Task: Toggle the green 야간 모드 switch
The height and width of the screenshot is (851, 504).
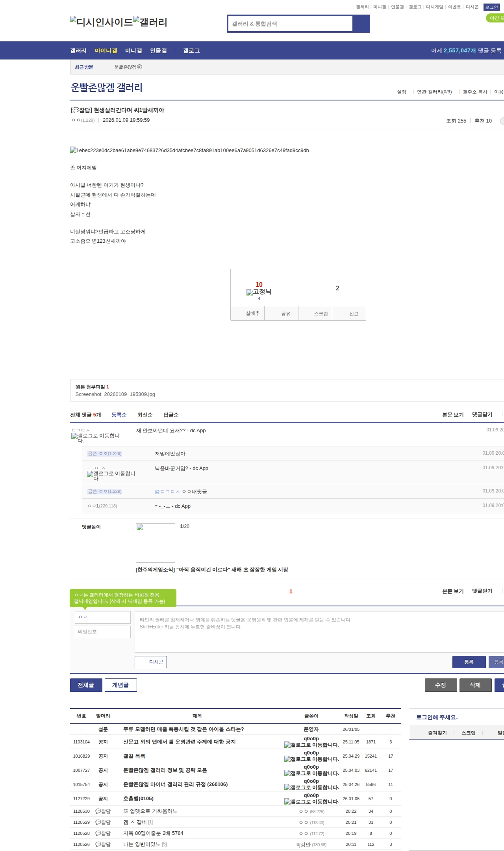Action: [495, 18]
